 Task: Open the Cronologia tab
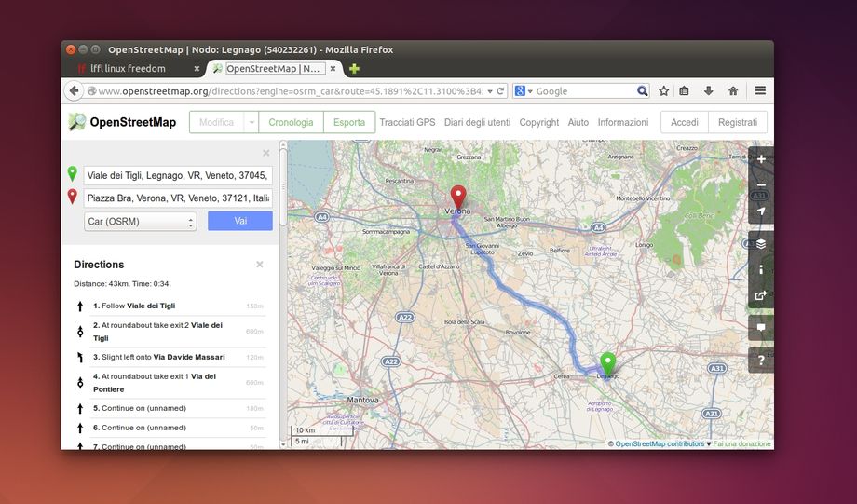pyautogui.click(x=291, y=122)
